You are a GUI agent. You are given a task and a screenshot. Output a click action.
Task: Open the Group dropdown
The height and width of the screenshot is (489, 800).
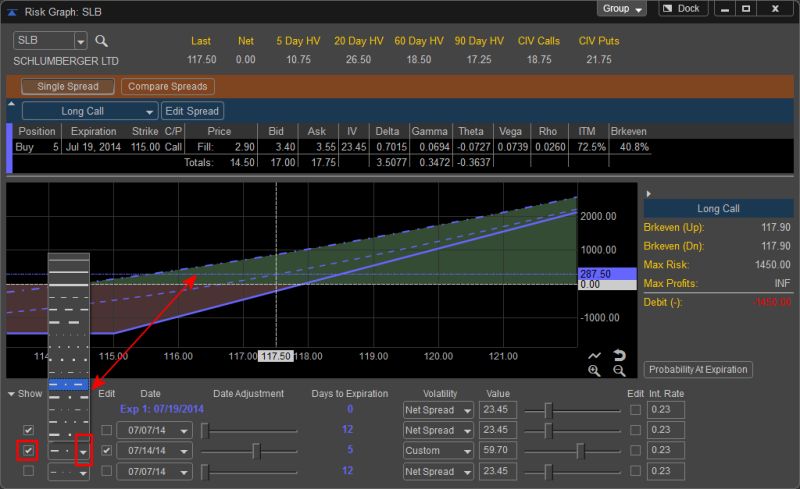(621, 9)
